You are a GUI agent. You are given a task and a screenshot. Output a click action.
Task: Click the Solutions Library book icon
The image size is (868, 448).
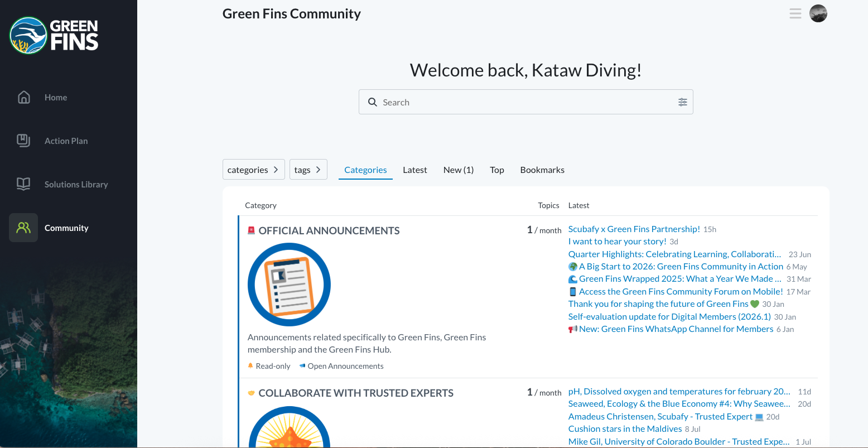(23, 184)
